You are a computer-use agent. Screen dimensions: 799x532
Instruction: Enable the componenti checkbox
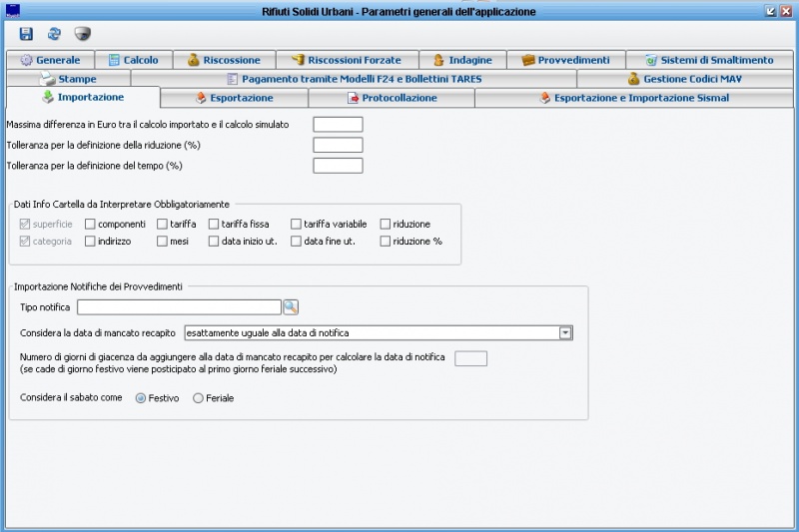(x=91, y=225)
